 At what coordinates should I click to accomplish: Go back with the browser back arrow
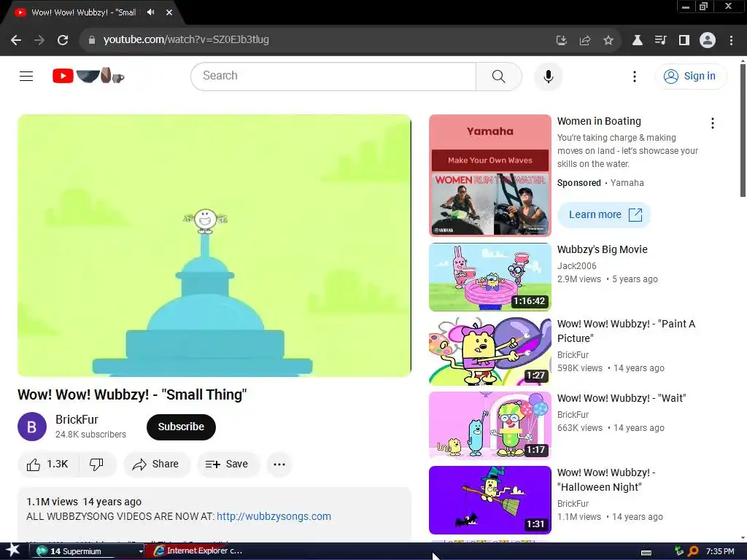coord(16,41)
